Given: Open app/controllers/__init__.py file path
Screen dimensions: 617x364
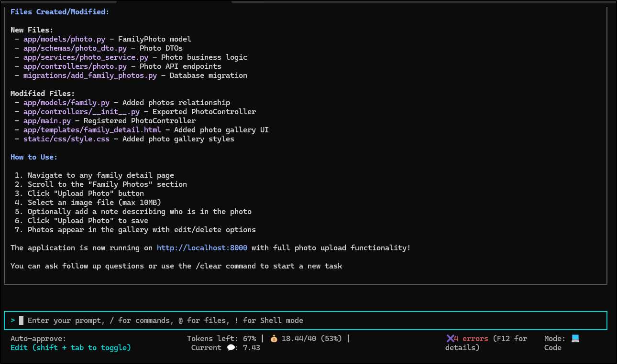Looking at the screenshot, I should (81, 112).
